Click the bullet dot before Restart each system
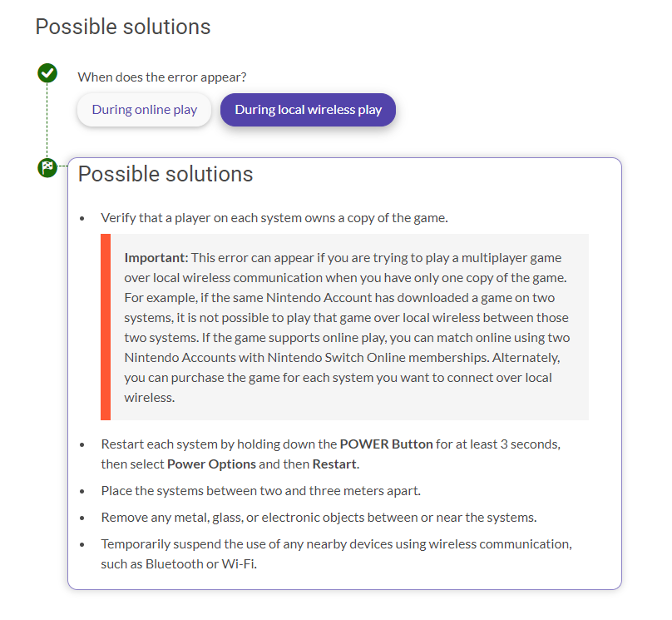The width and height of the screenshot is (672, 620). click(x=82, y=444)
